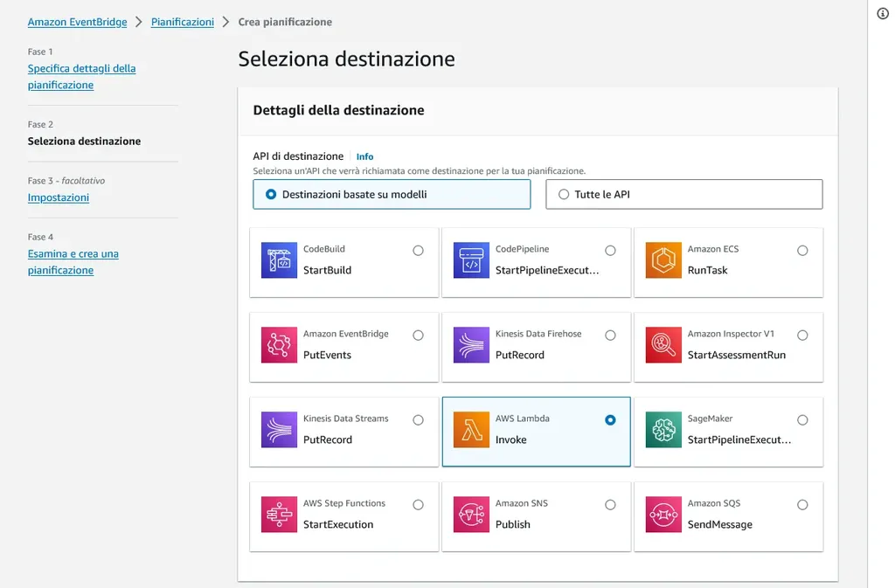Click the 'StartExecution' action label
Image resolution: width=895 pixels, height=588 pixels.
tap(338, 525)
